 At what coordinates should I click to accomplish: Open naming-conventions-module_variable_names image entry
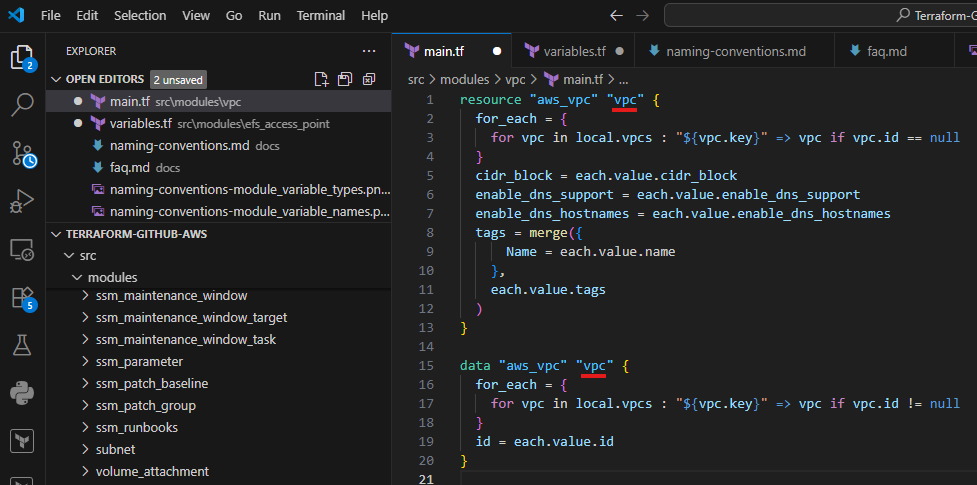pyautogui.click(x=219, y=211)
